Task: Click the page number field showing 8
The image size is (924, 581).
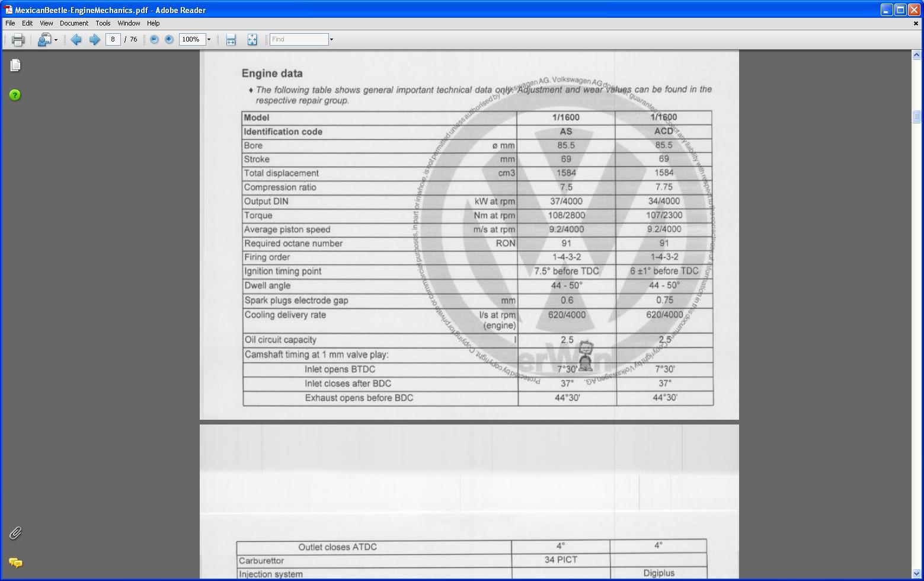Action: pyautogui.click(x=113, y=39)
